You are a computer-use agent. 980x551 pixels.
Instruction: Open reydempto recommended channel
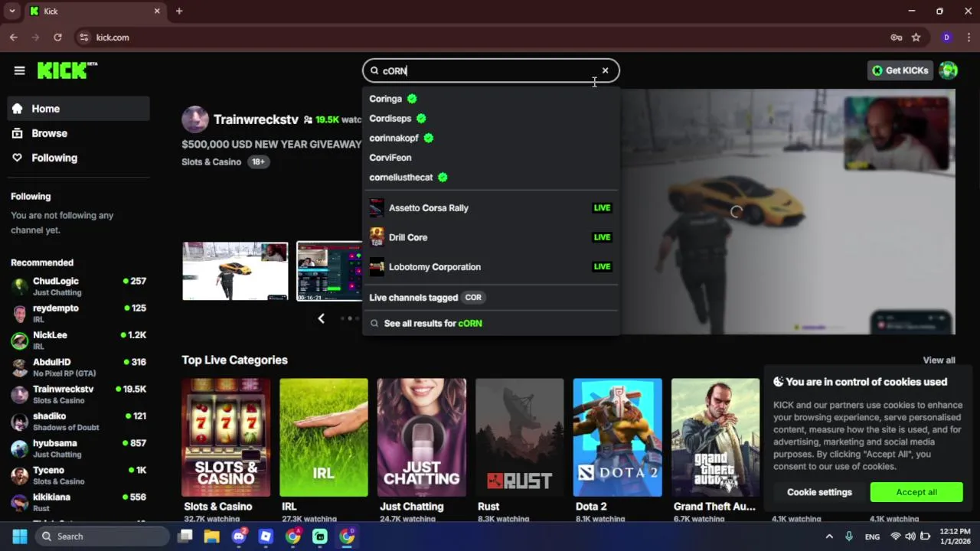pos(79,313)
